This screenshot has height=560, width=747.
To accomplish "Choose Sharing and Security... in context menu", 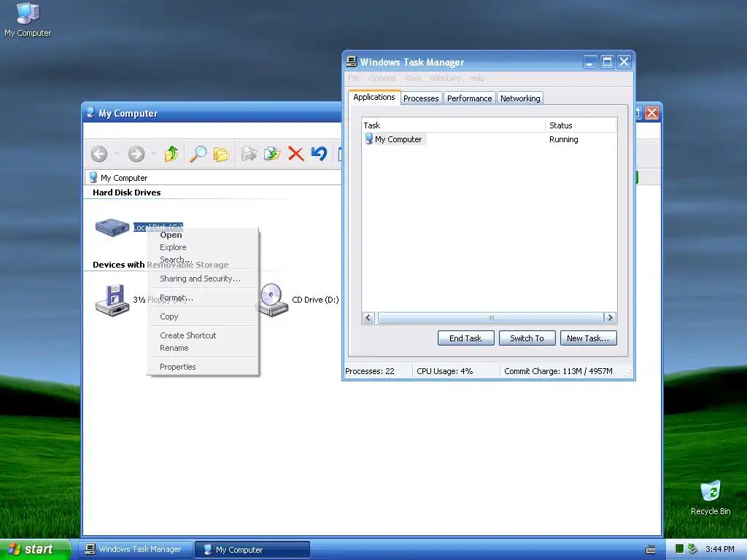I will tap(203, 279).
